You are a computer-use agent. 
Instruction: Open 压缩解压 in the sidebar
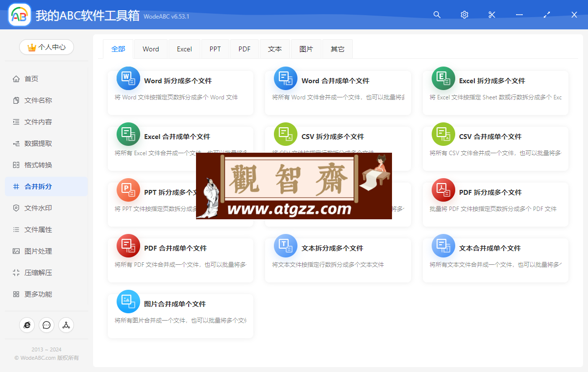(x=47, y=273)
